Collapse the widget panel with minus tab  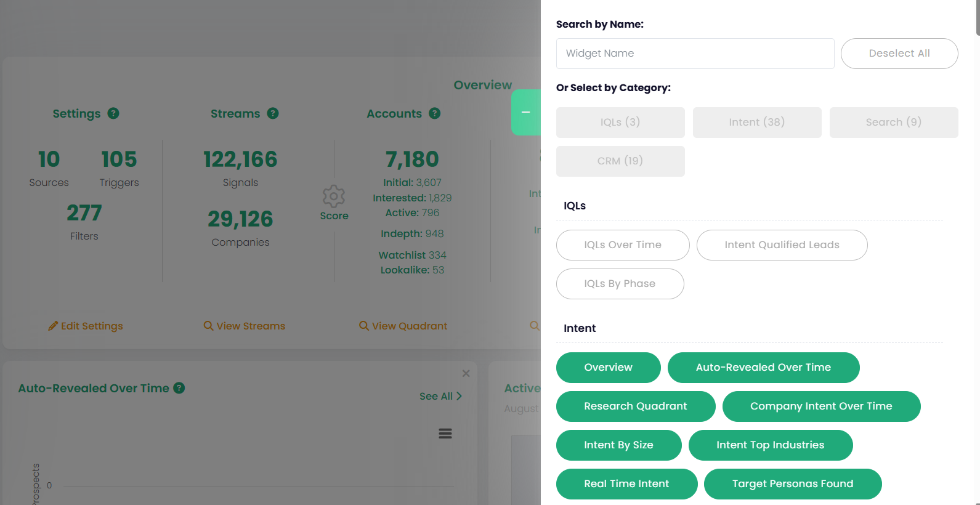coord(525,112)
